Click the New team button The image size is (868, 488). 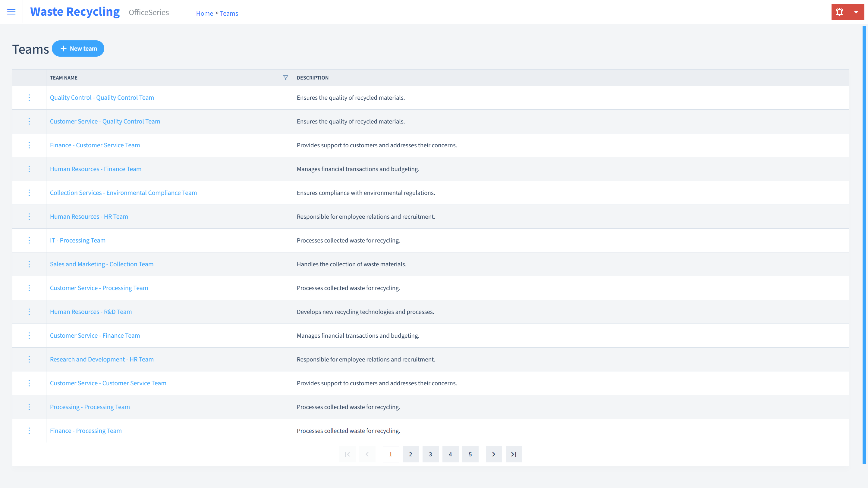click(x=78, y=48)
